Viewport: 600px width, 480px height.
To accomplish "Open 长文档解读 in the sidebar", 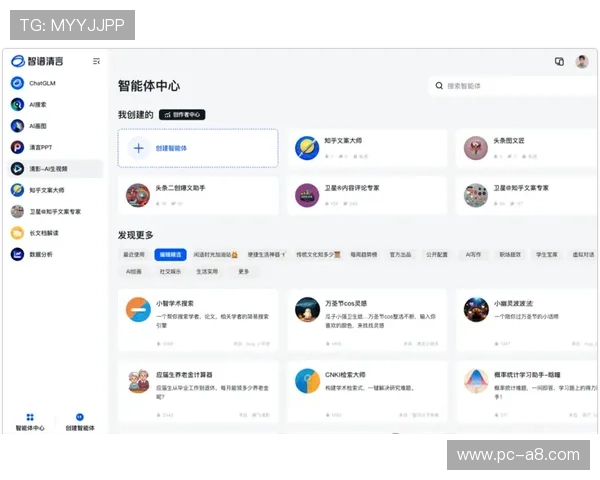I will coord(55,233).
